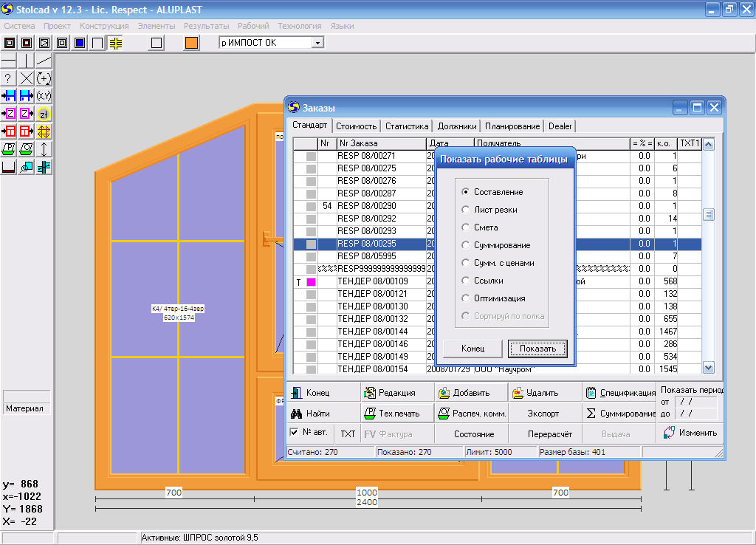Viewport: 756px width, 545px height.
Task: Open the Планирование tab
Action: coord(512,126)
